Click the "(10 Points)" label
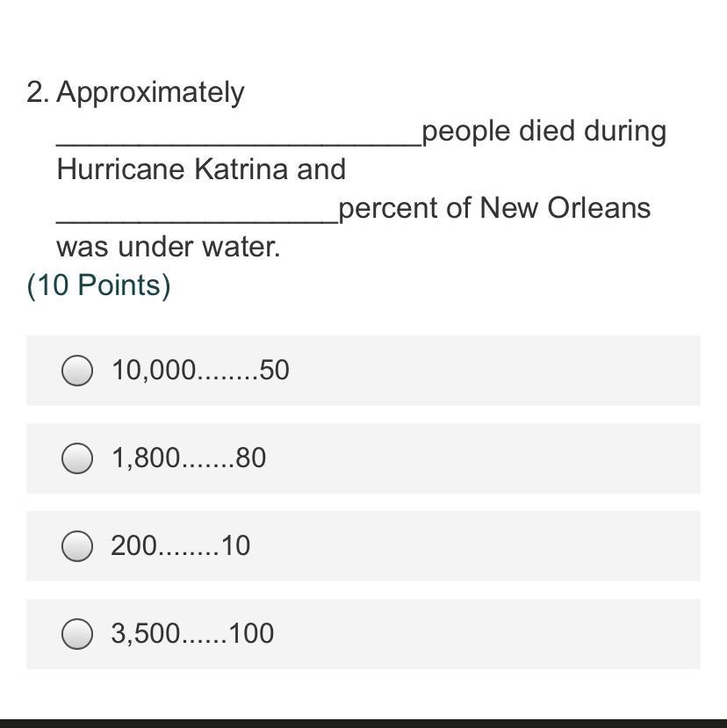This screenshot has width=727, height=728. [x=98, y=285]
